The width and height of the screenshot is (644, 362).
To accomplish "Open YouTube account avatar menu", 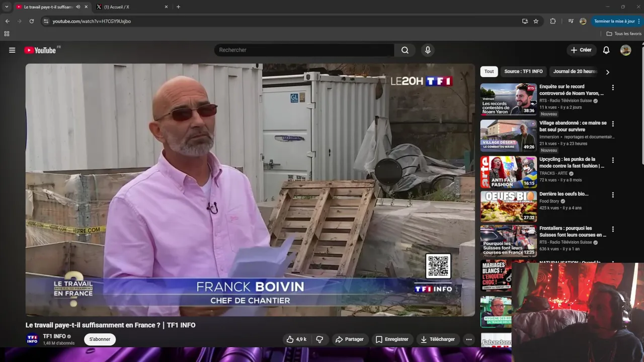I will coord(625,50).
